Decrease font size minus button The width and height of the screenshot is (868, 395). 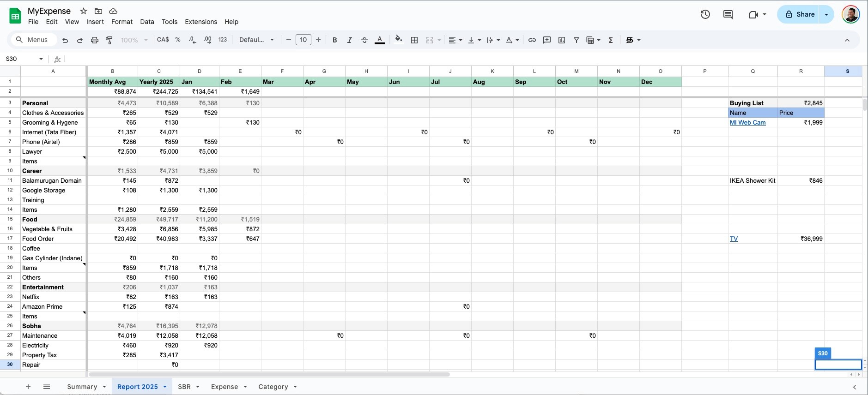pos(289,40)
